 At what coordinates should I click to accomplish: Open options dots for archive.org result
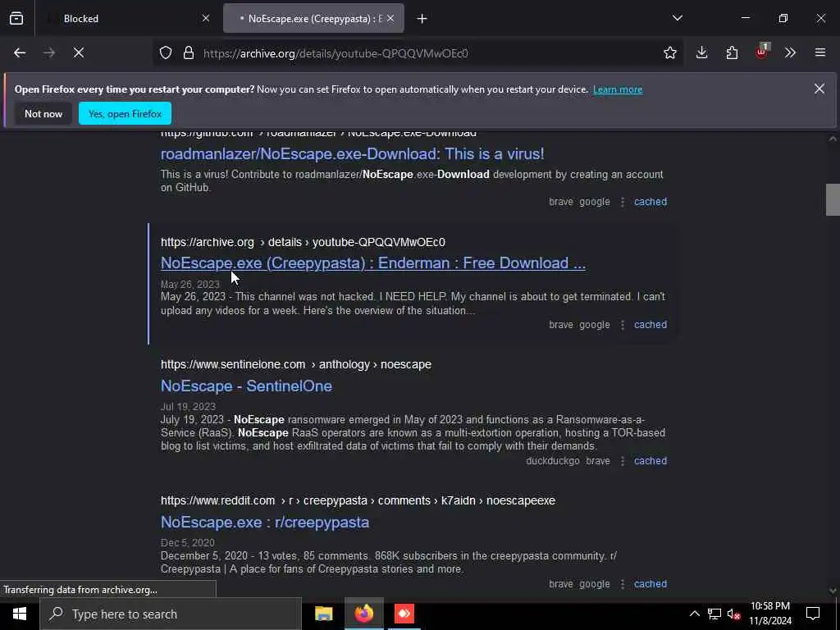[x=622, y=325]
